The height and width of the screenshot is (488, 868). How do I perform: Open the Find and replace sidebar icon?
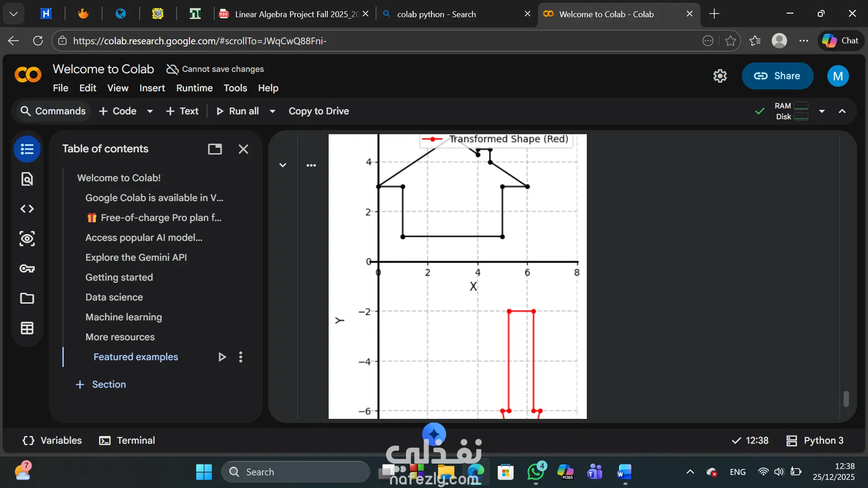point(27,179)
